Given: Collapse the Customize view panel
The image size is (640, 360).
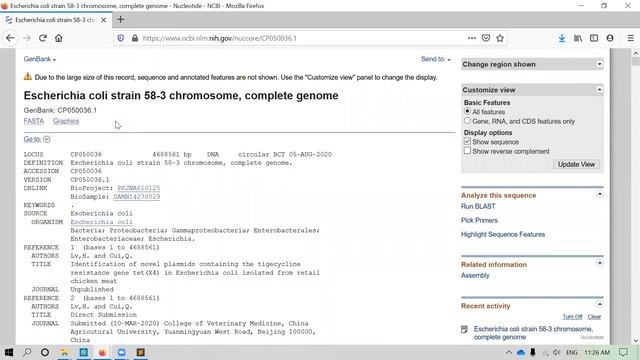Looking at the screenshot, I should pos(599,89).
